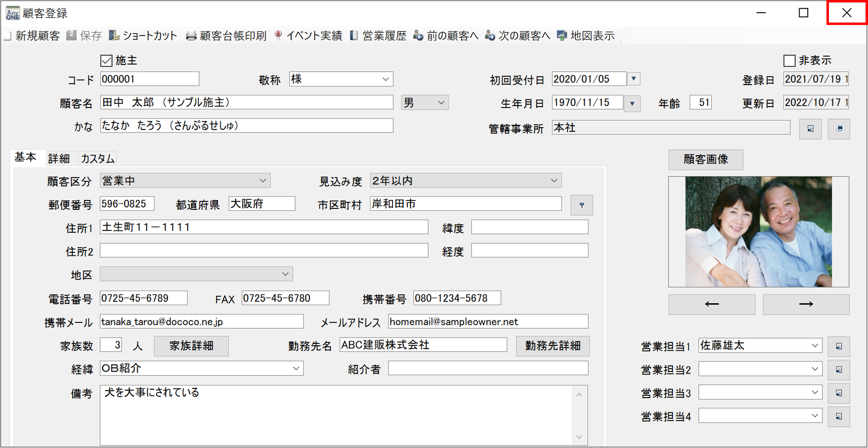
Task: Click the 勤務先詳細 button
Action: pyautogui.click(x=552, y=346)
